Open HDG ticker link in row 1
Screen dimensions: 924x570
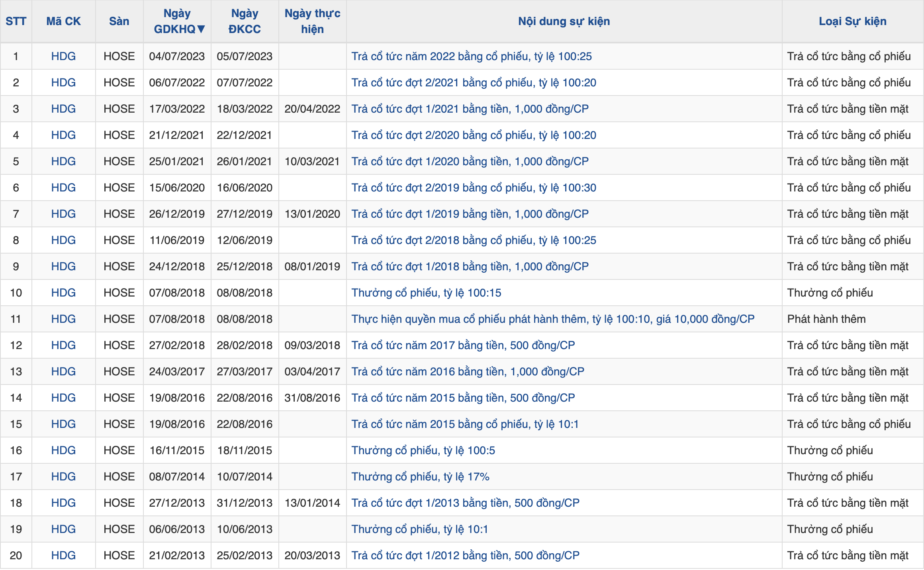coord(63,56)
